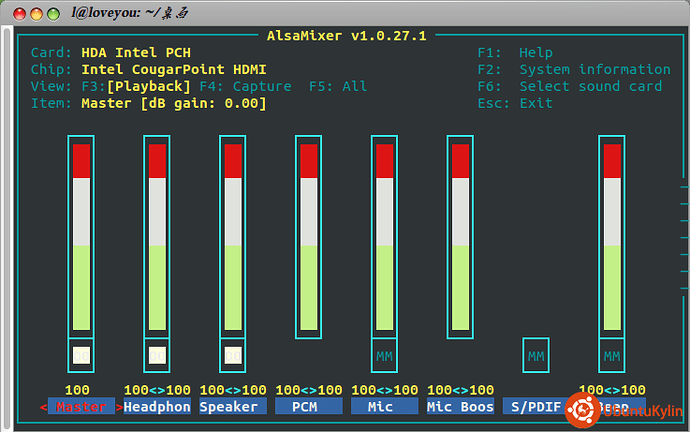Viewport: 690px width, 432px height.
Task: Click the Mic Boost volume bar
Action: [x=460, y=237]
